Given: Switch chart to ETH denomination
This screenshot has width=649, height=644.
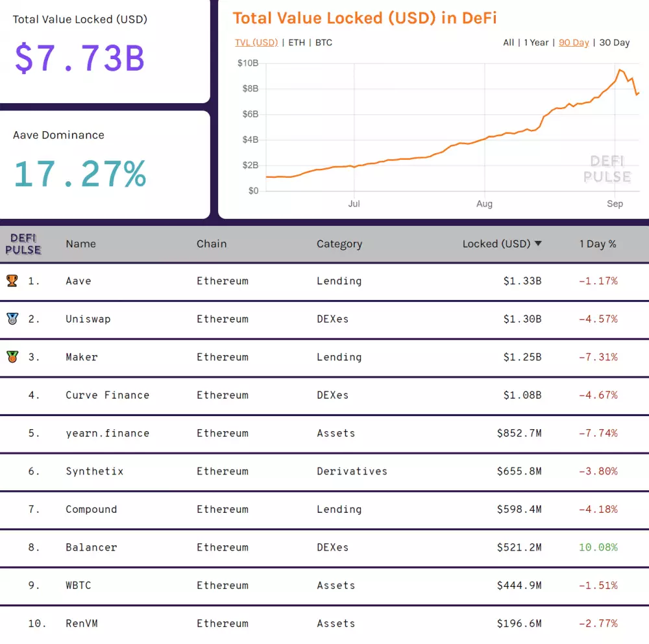Looking at the screenshot, I should pos(297,43).
